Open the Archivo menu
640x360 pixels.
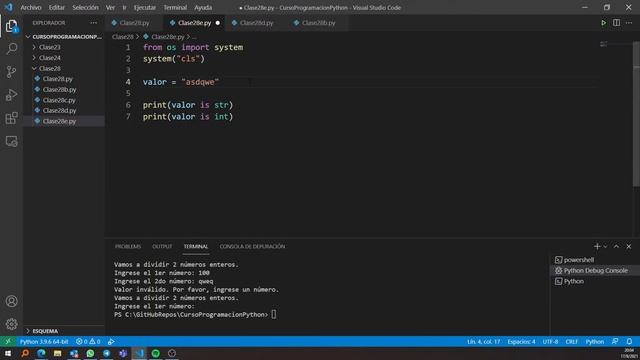[x=31, y=7]
